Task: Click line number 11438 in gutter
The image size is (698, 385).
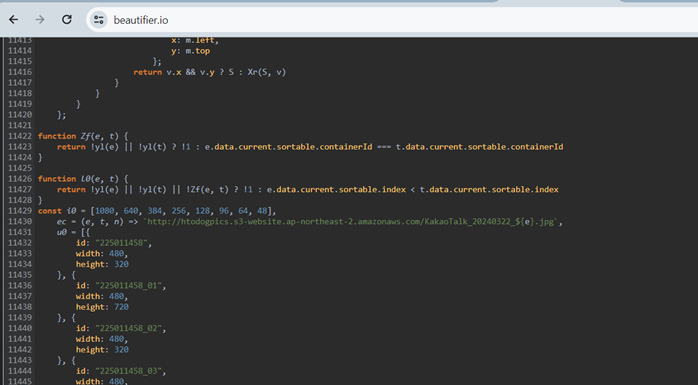Action: pyautogui.click(x=20, y=307)
